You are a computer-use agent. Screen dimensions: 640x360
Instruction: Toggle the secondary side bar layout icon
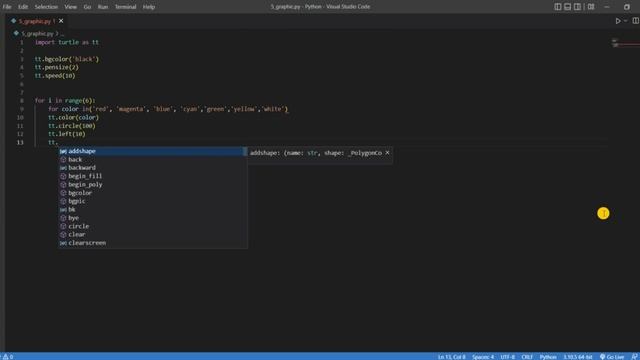(577, 7)
